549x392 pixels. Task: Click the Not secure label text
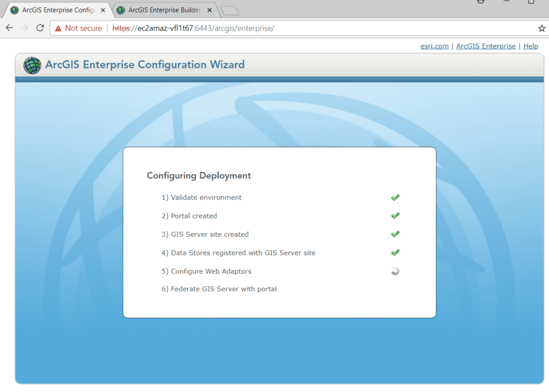click(x=83, y=28)
